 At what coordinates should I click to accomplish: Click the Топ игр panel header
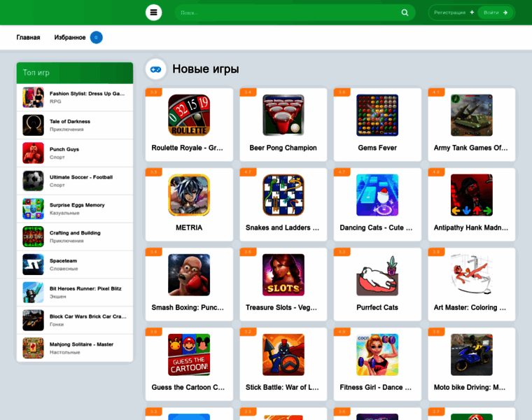(75, 73)
